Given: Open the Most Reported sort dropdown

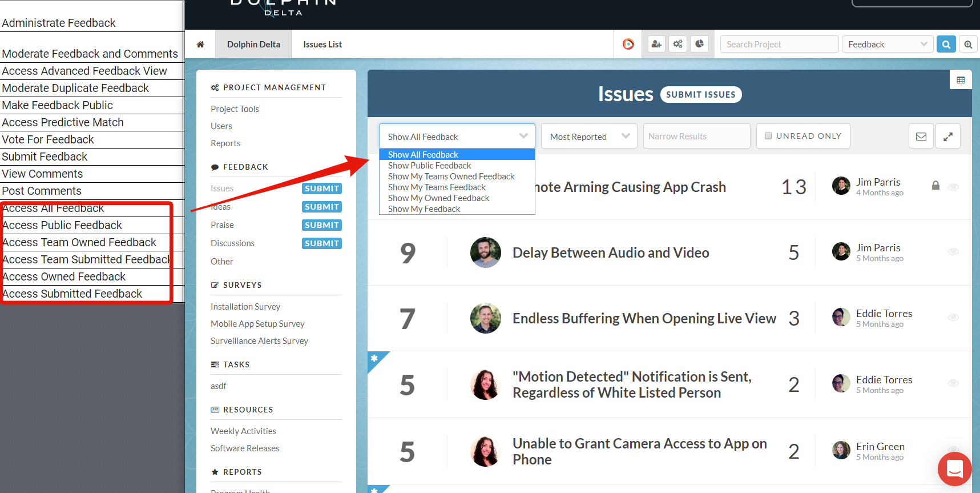Looking at the screenshot, I should click(589, 137).
